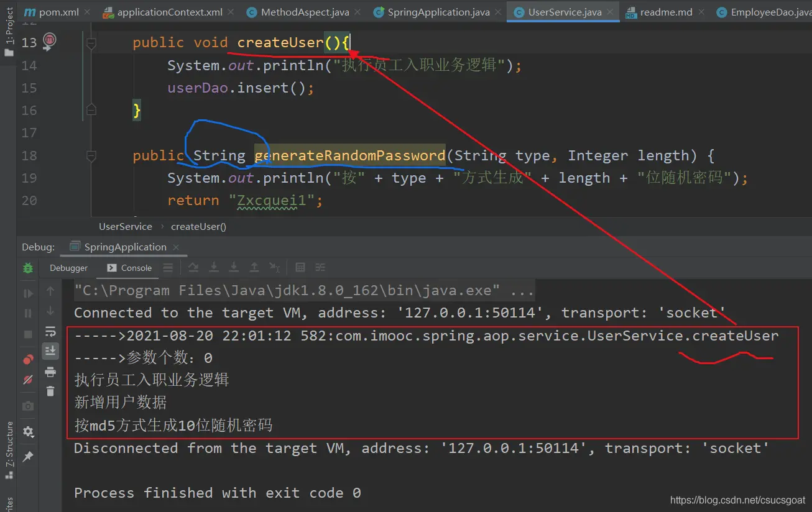The width and height of the screenshot is (812, 512).
Task: Click the "新增用户数据" console line
Action: click(121, 403)
